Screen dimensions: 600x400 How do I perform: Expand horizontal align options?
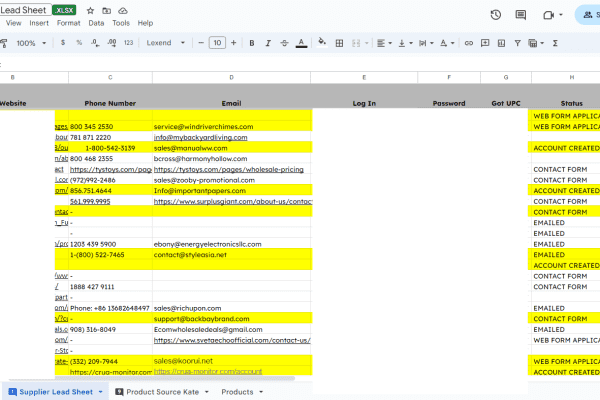390,43
